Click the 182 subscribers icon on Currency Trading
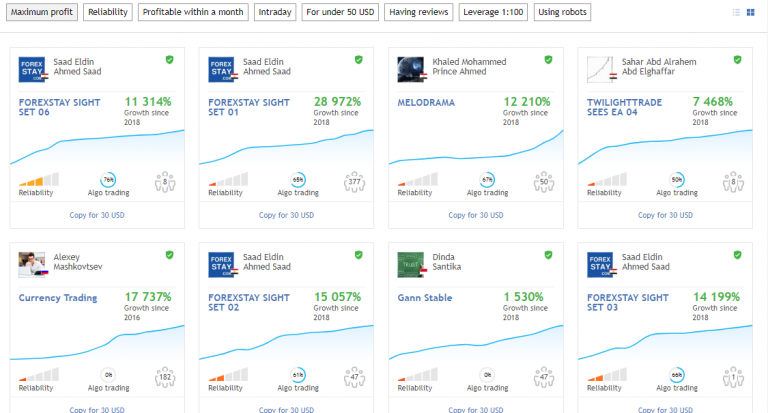768x413 pixels. pos(165,377)
